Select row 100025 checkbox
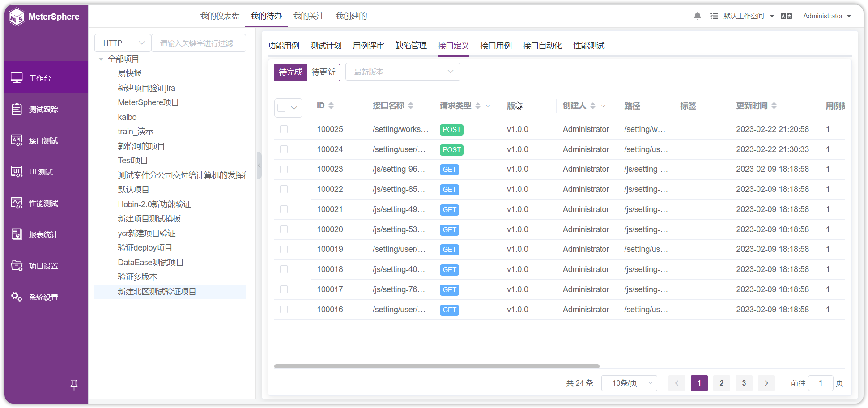 pos(284,129)
